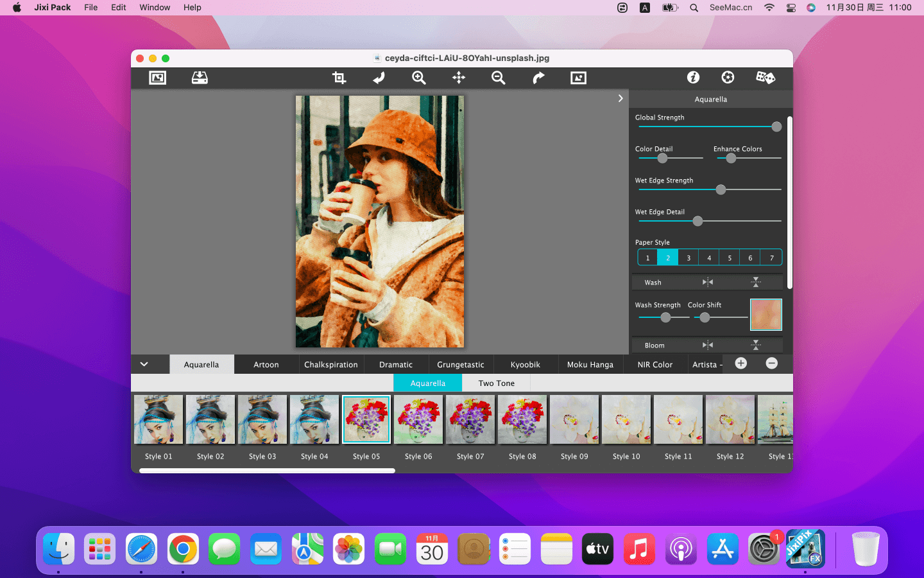This screenshot has height=578, width=924.
Task: Randomize the effect with the dice icon
Action: pos(765,78)
